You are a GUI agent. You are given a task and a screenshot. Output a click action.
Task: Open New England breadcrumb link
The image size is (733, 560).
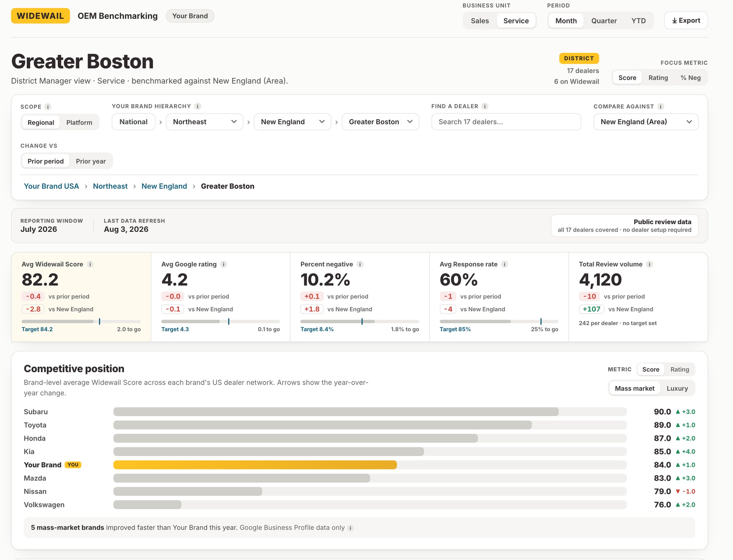point(164,186)
